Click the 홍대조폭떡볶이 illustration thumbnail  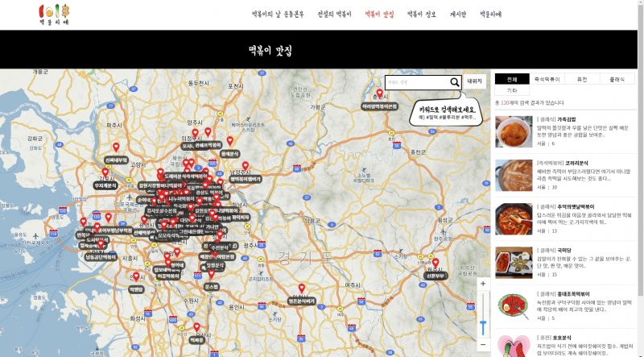pyautogui.click(x=514, y=307)
